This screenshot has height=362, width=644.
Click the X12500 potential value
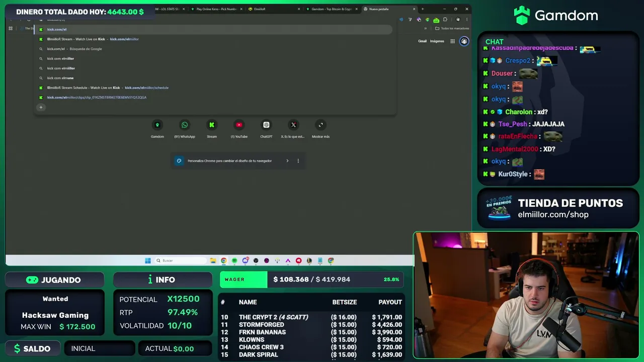pos(183,299)
